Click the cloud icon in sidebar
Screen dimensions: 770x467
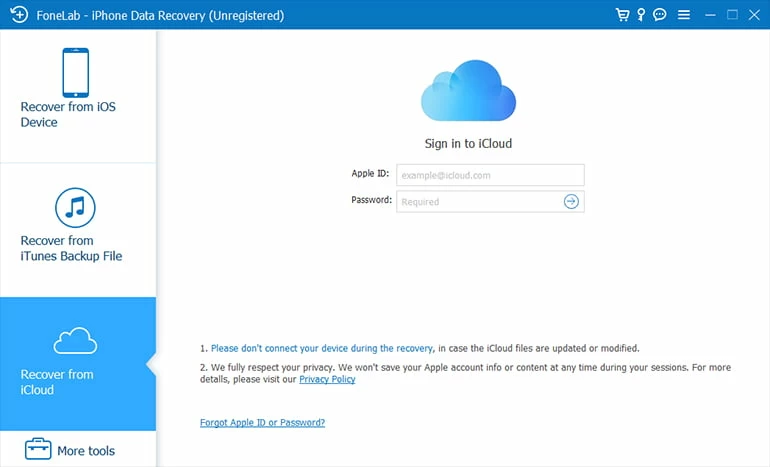(x=75, y=342)
